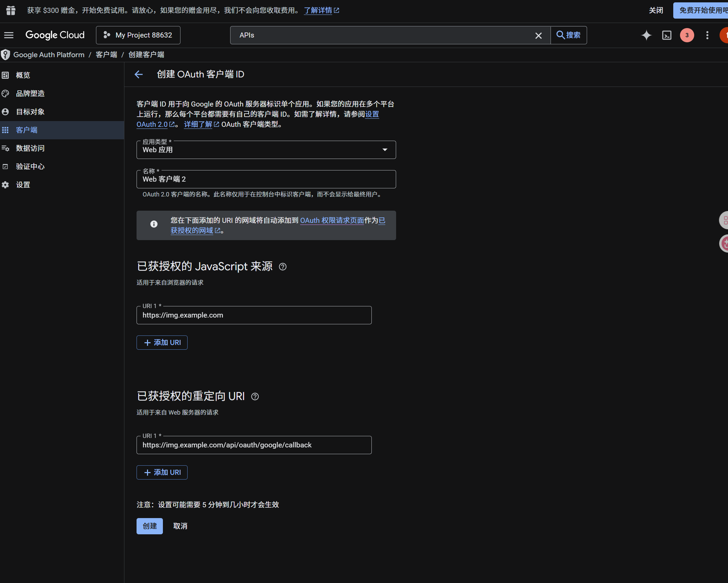Open 概览 in the sidebar
Viewport: 728px width, 583px height.
(62, 75)
